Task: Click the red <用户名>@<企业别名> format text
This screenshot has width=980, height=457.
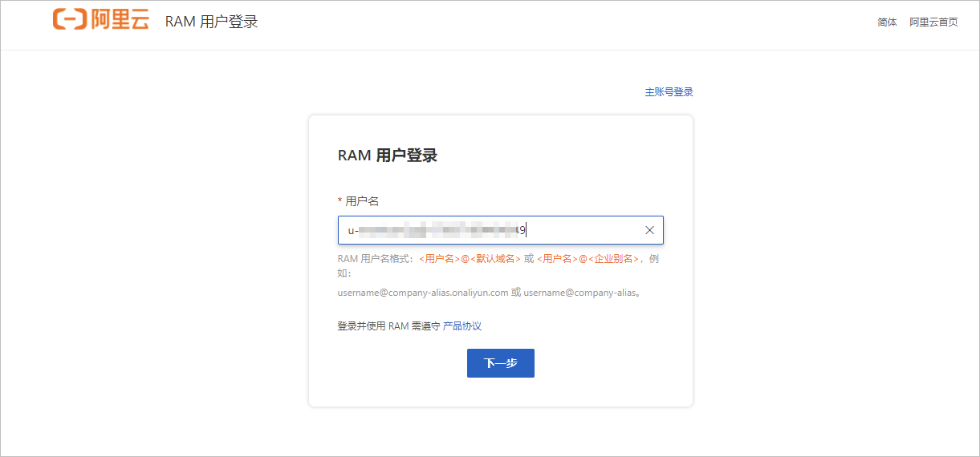Action: 588,259
